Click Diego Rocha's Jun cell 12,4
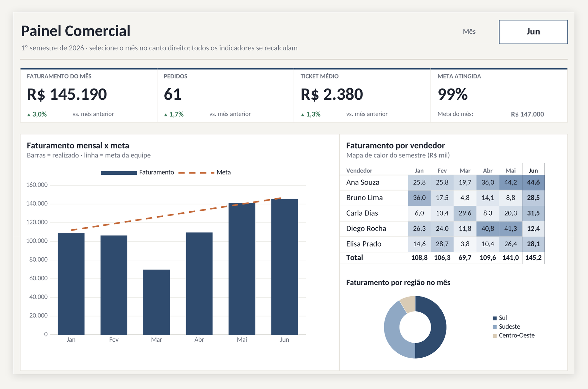Image resolution: width=588 pixels, height=389 pixels. coord(533,229)
